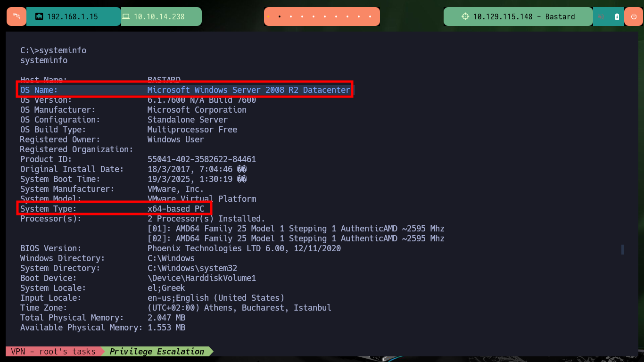Viewport: 644px width, 362px height.
Task: Open the Kali dragon launcher menu
Action: click(16, 16)
